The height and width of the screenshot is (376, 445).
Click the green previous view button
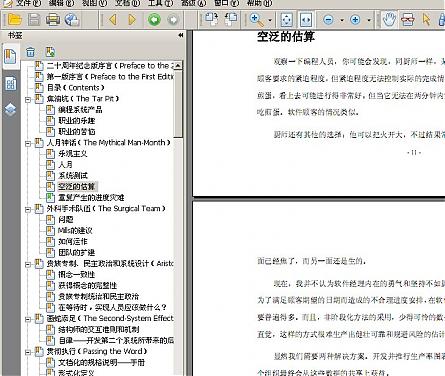coord(154,20)
